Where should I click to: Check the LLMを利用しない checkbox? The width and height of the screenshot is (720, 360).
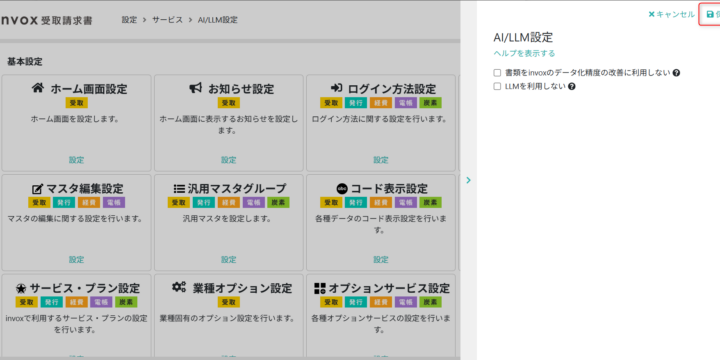[497, 86]
